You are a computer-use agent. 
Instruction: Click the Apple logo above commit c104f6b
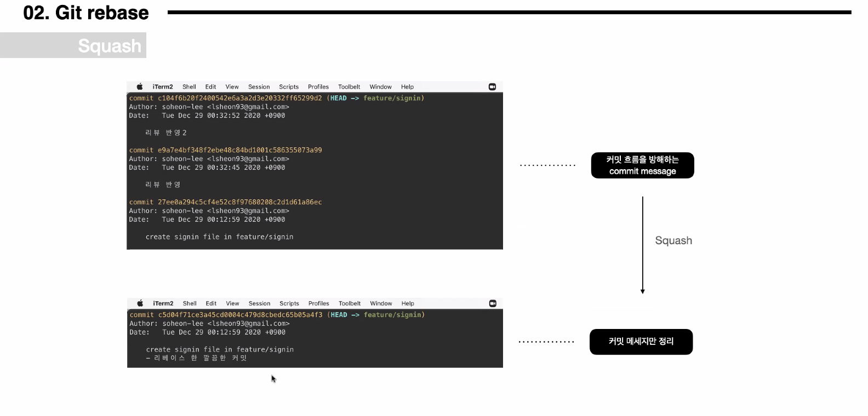140,86
